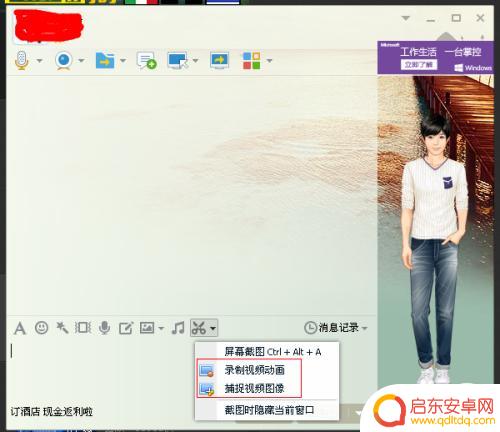
Task: Click the message text input area
Action: point(100,370)
